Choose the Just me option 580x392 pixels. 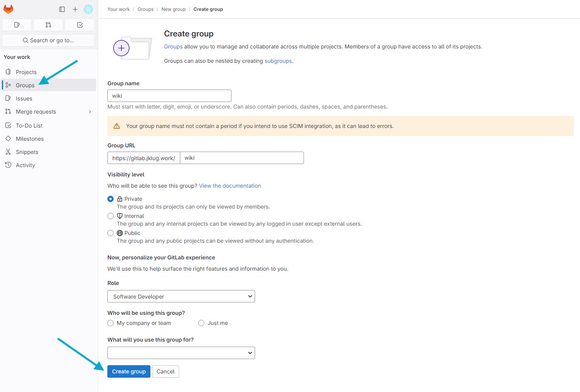coord(201,323)
